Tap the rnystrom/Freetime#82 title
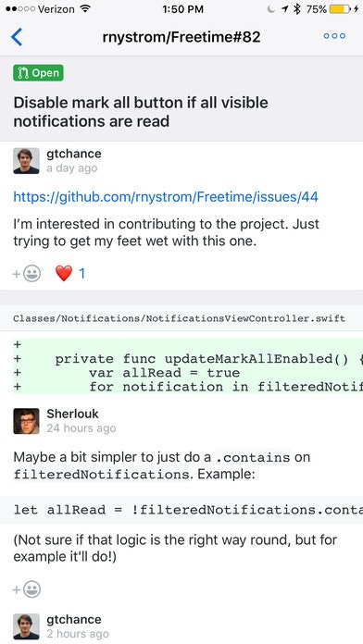 click(x=181, y=37)
